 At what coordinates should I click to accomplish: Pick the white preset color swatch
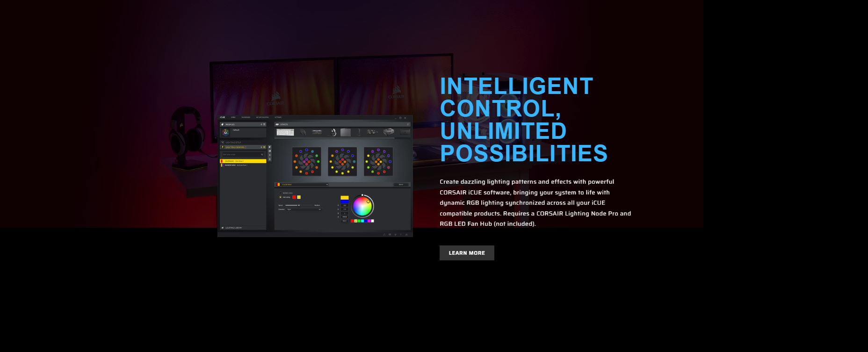coord(372,221)
